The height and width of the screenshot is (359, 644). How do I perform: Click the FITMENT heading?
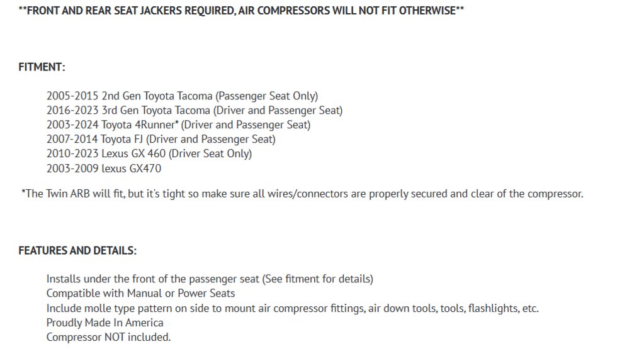coord(42,67)
